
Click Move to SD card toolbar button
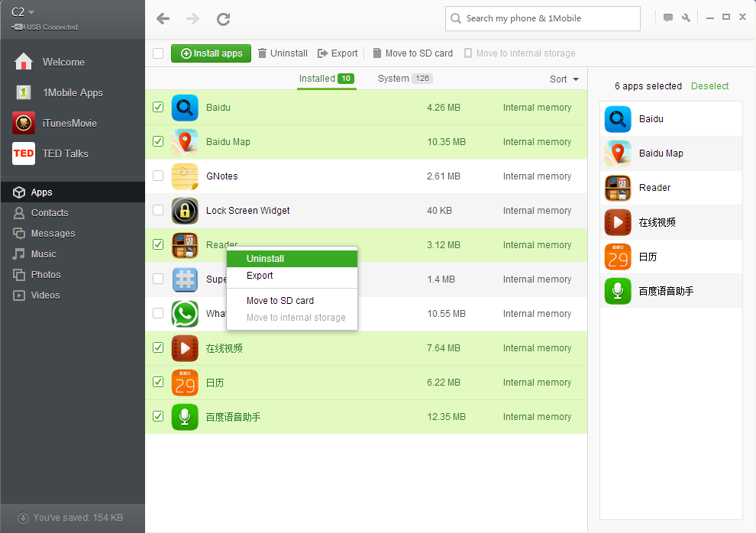(412, 53)
